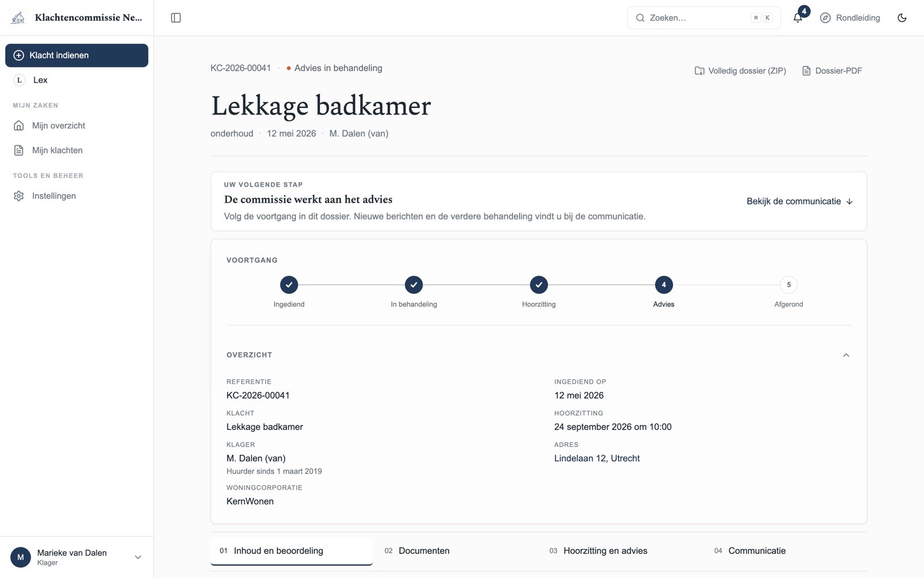Select progress step 5 Afgerond
This screenshot has height=578, width=924.
(789, 284)
